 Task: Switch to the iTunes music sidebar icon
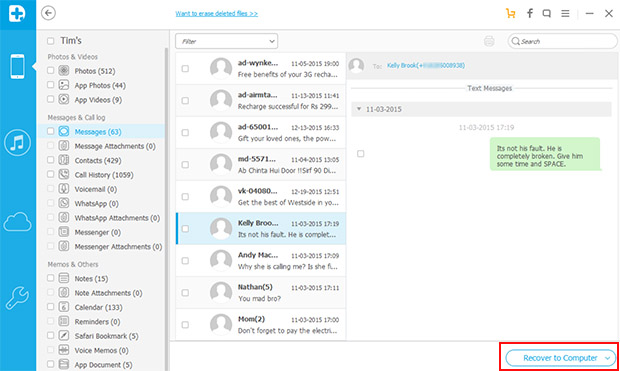pos(17,142)
